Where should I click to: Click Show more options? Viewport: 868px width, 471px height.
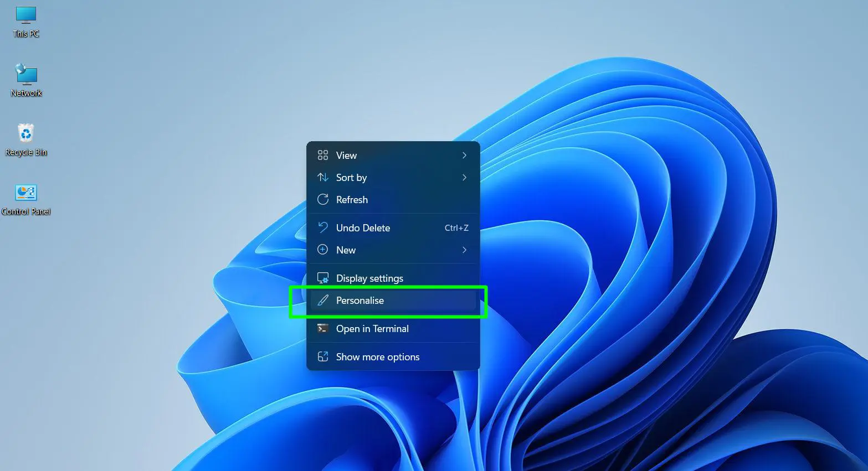(377, 356)
